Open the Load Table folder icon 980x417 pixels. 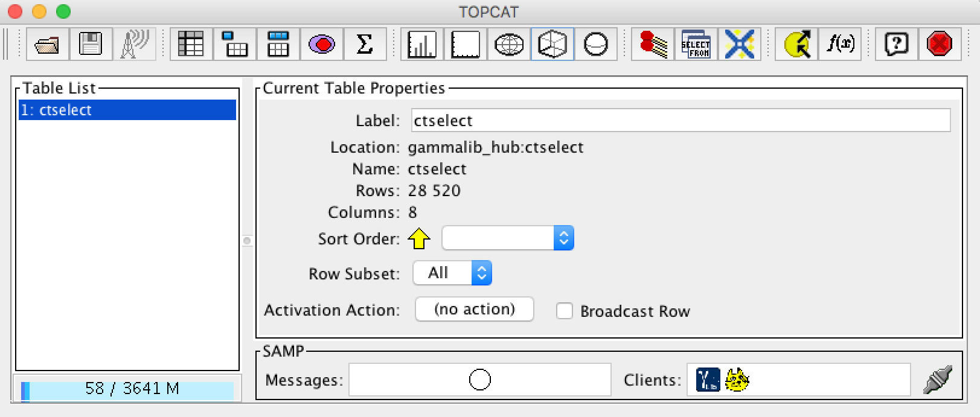(x=48, y=44)
